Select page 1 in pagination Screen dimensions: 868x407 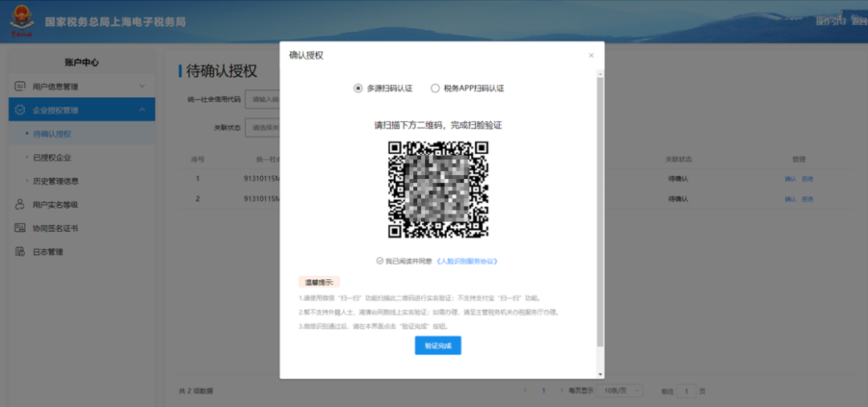click(x=543, y=390)
